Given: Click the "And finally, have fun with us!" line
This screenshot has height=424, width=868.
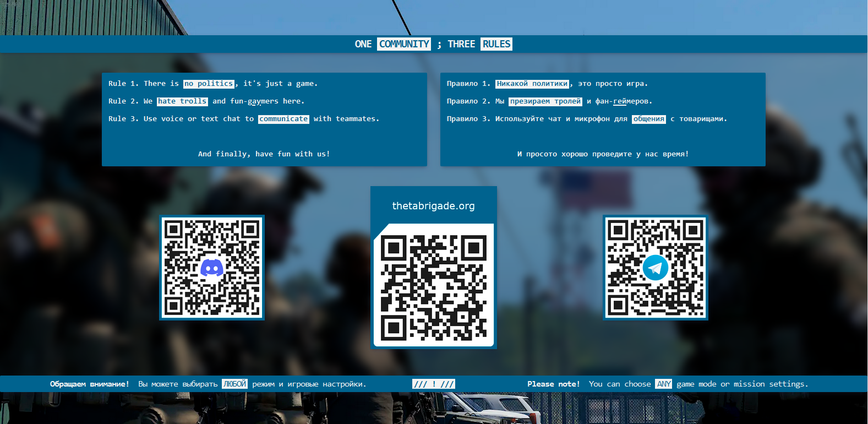Looking at the screenshot, I should (x=264, y=154).
